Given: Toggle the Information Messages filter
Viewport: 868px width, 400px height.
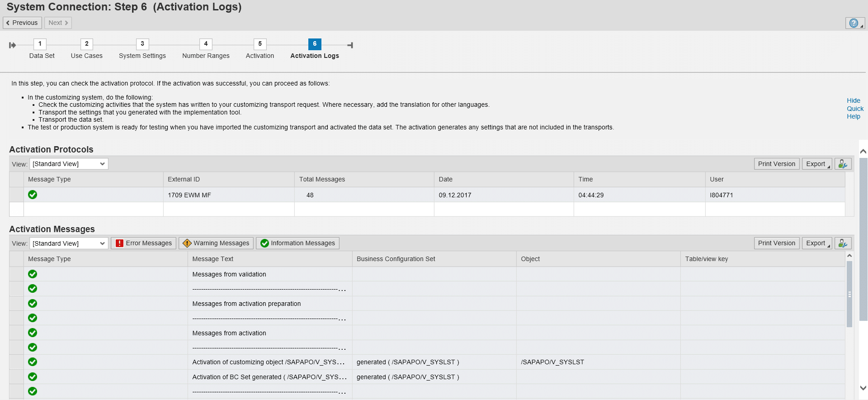Looking at the screenshot, I should pyautogui.click(x=297, y=243).
